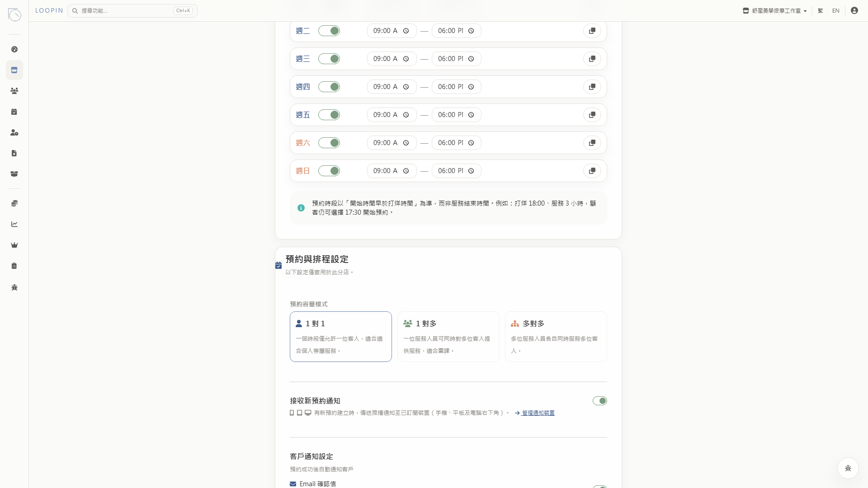Copy 週六 hours with the copy icon

(592, 143)
